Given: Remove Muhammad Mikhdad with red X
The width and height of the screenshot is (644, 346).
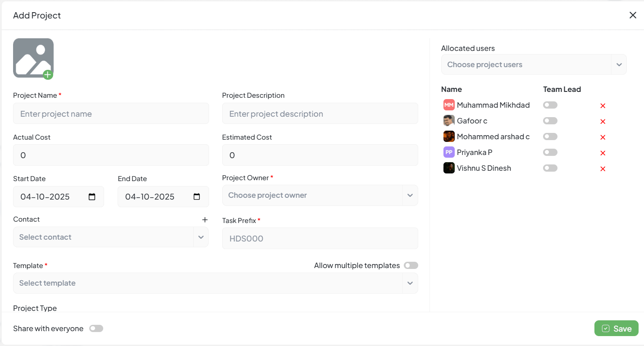Looking at the screenshot, I should (x=603, y=106).
